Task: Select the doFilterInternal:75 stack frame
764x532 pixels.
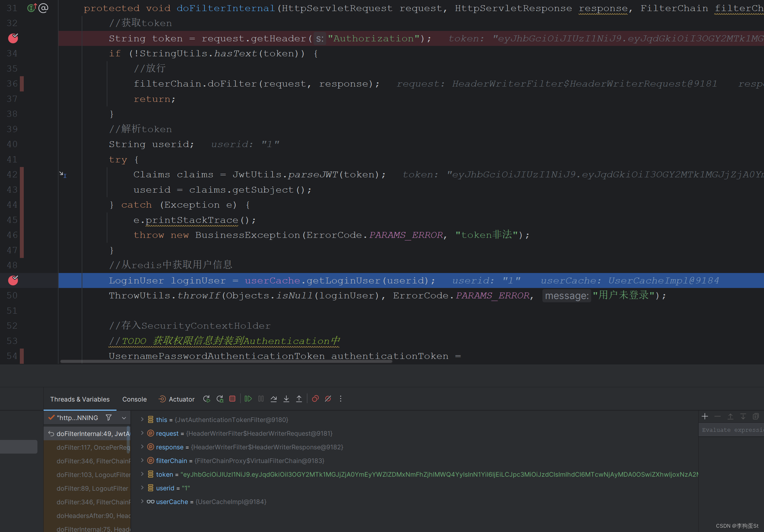Action: tap(87, 528)
